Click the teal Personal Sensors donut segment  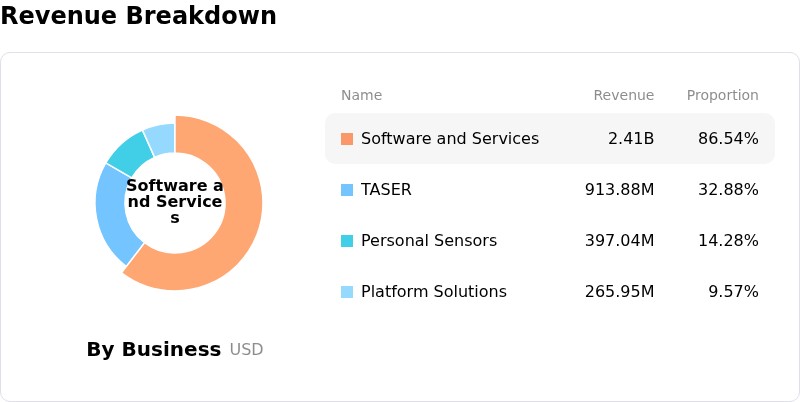(x=129, y=151)
